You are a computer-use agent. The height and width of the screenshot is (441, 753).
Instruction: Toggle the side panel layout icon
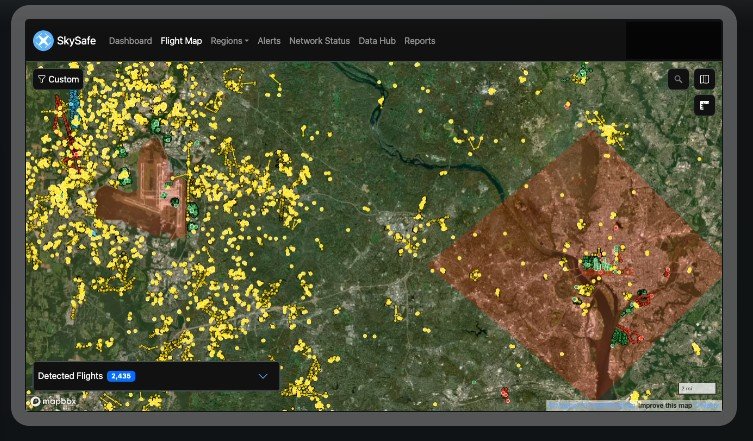pos(704,79)
